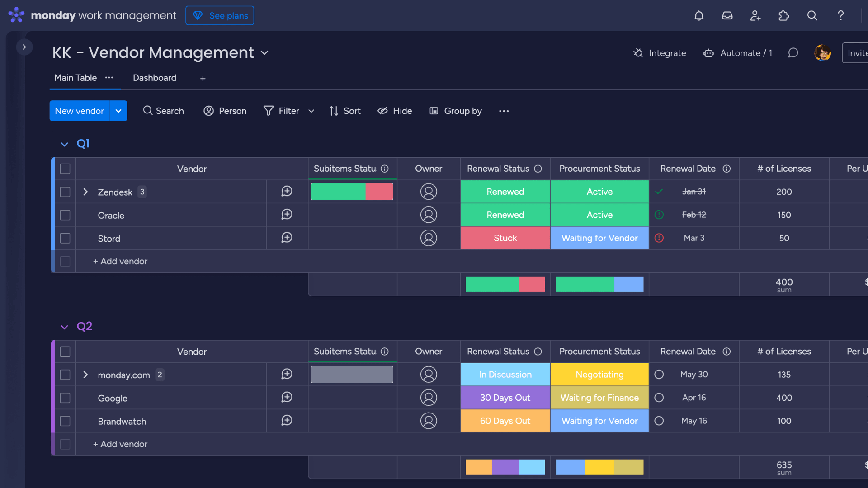Image resolution: width=868 pixels, height=488 pixels.
Task: Change Google's 30 Days Out status
Action: [505, 398]
